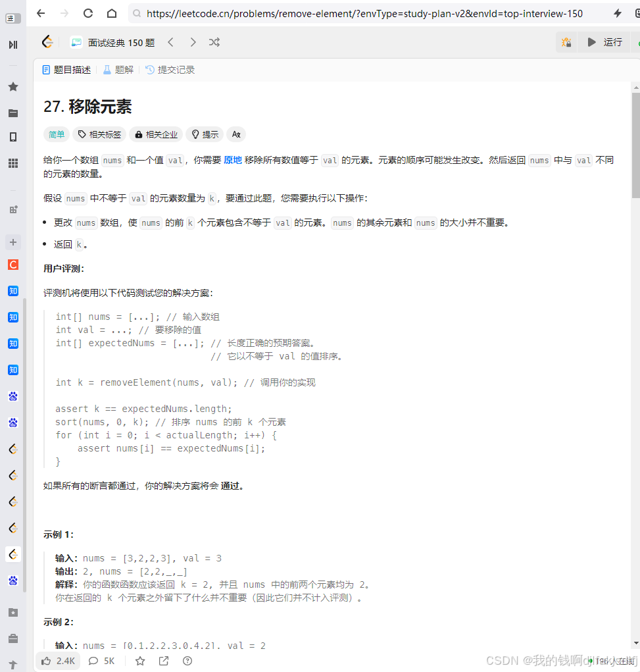
Task: Reveal the 提示 hint
Action: click(205, 134)
